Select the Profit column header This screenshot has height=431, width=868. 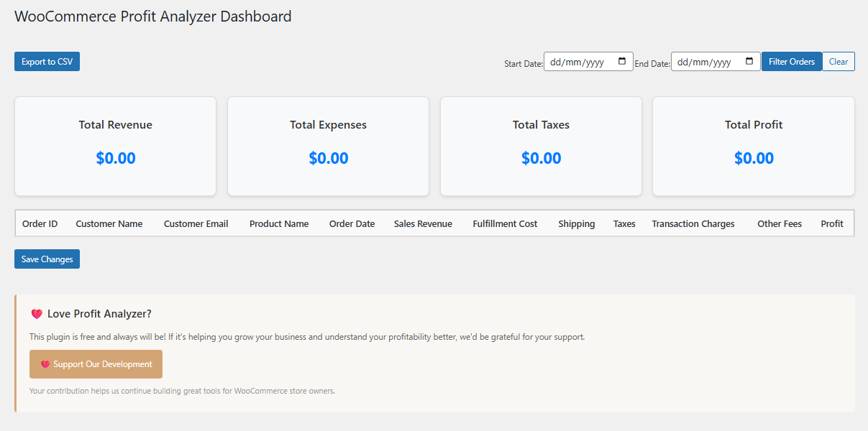[x=831, y=223]
